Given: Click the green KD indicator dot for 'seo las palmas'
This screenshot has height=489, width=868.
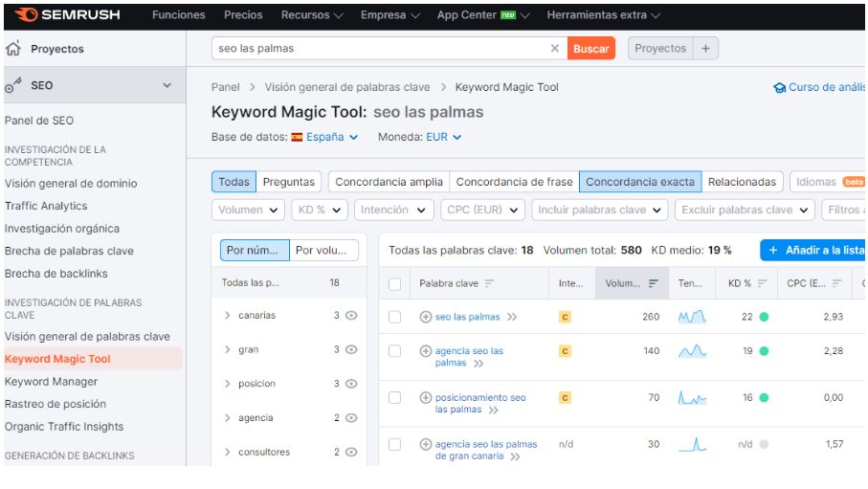Looking at the screenshot, I should (x=764, y=317).
